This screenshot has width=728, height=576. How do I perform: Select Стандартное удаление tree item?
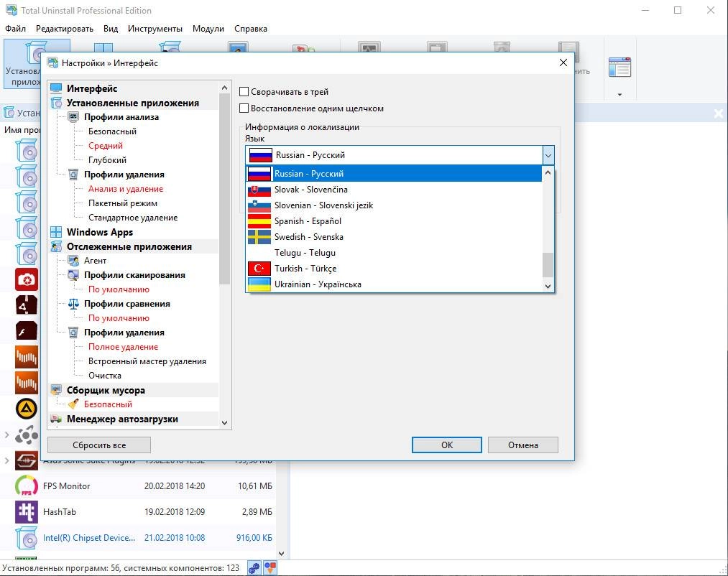(x=133, y=218)
